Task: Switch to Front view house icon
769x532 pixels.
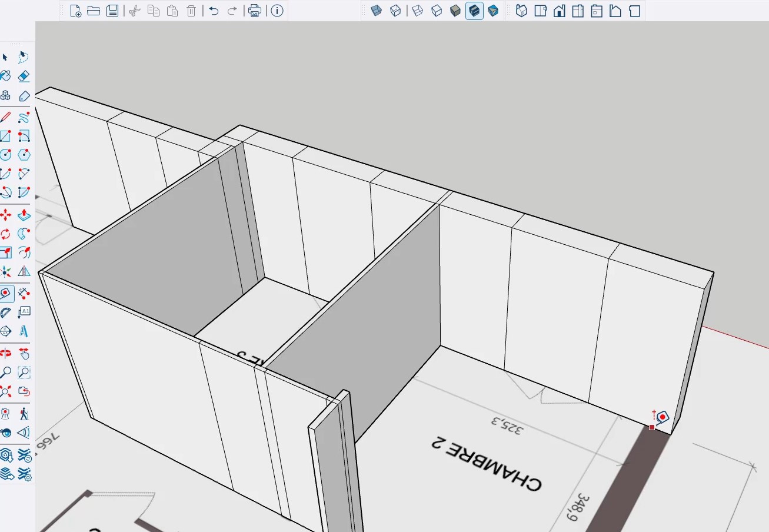Action: click(x=559, y=11)
